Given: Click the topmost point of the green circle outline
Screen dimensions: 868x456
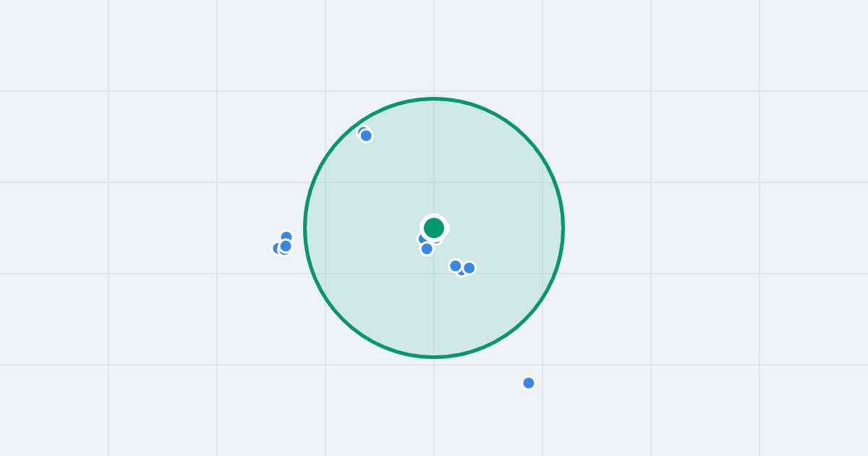Looking at the screenshot, I should pyautogui.click(x=434, y=98).
